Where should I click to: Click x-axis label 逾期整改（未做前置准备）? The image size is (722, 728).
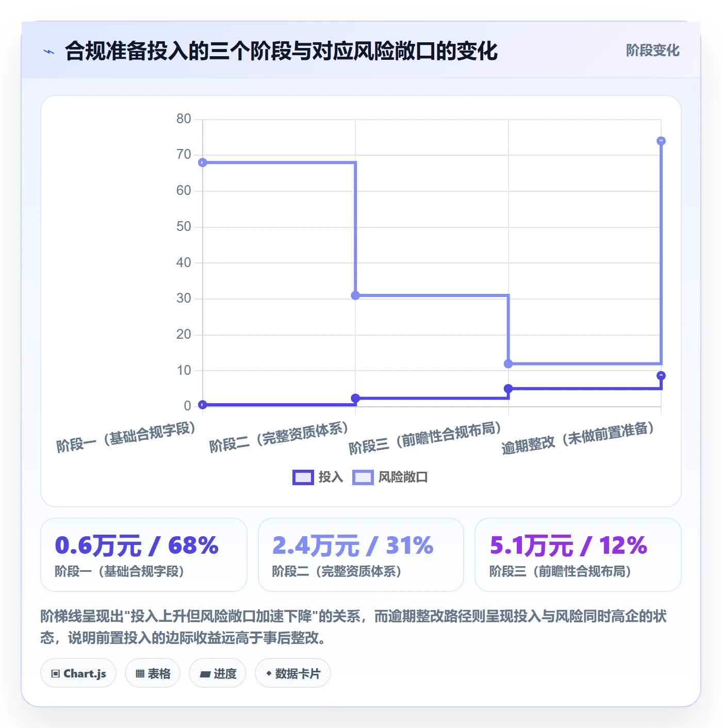578,437
